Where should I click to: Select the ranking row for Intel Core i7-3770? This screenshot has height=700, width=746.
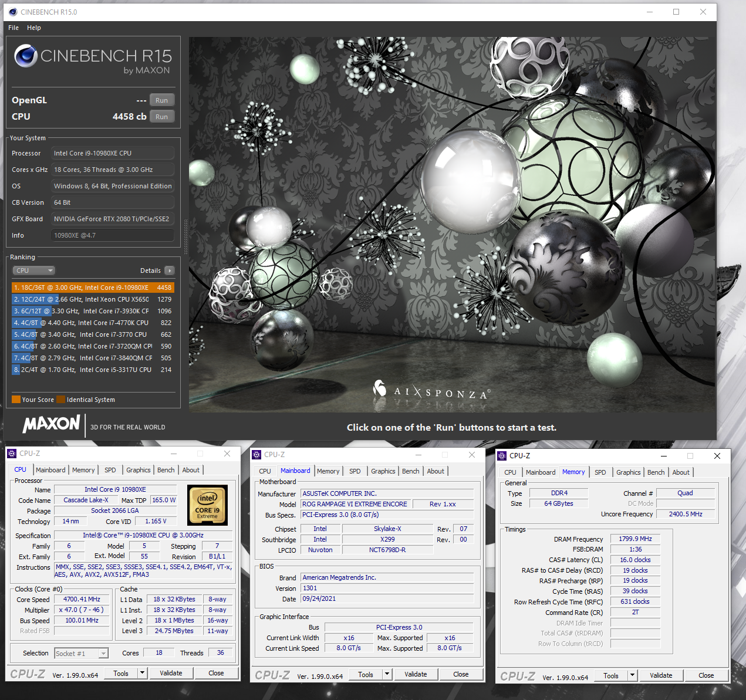(93, 334)
